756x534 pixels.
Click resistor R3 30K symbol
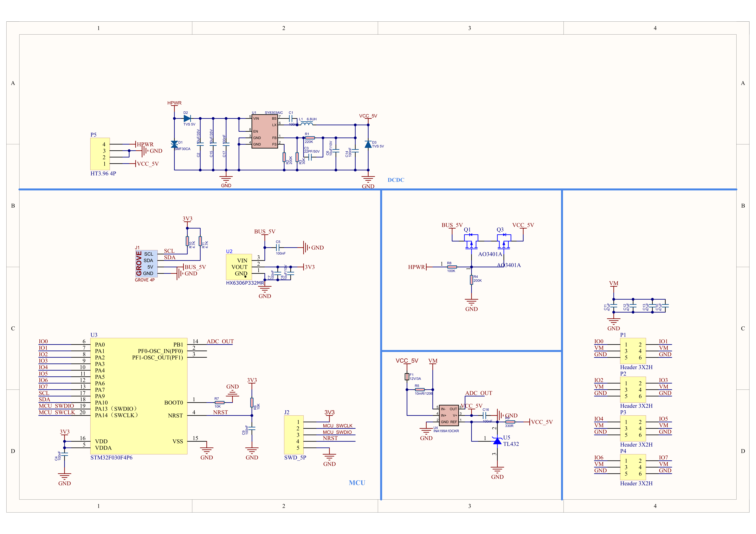pyautogui.click(x=297, y=157)
